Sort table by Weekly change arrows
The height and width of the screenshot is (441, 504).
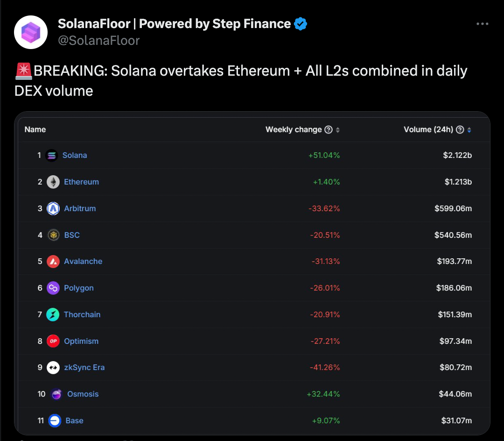[338, 130]
